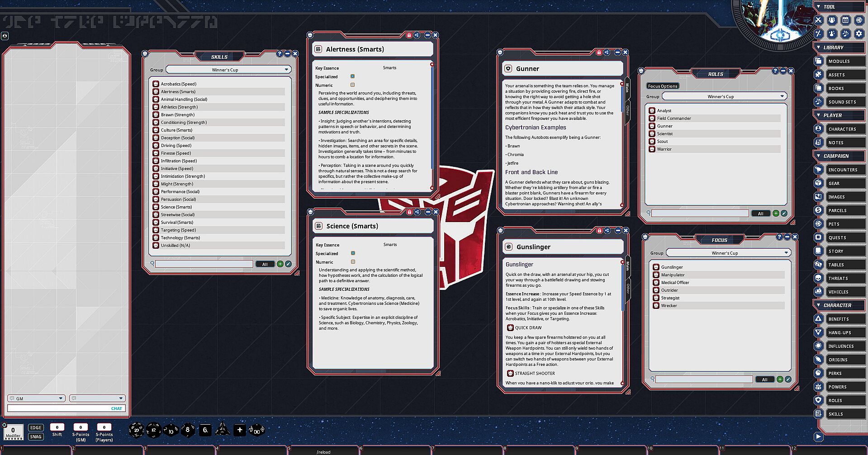Toggle Specialized checkbox in Alertness window
Image resolution: width=868 pixels, height=455 pixels.
click(x=353, y=76)
